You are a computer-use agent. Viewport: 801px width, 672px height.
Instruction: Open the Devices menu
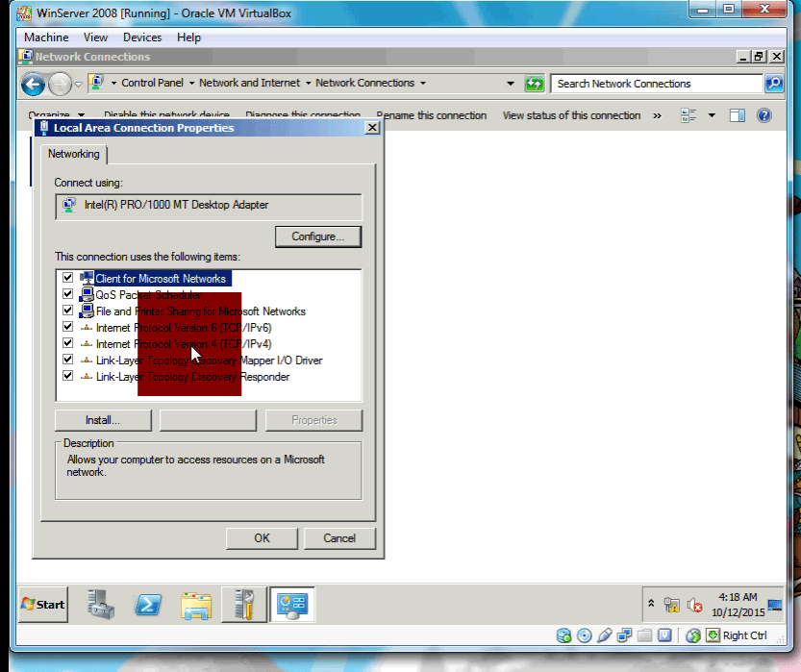[x=142, y=37]
